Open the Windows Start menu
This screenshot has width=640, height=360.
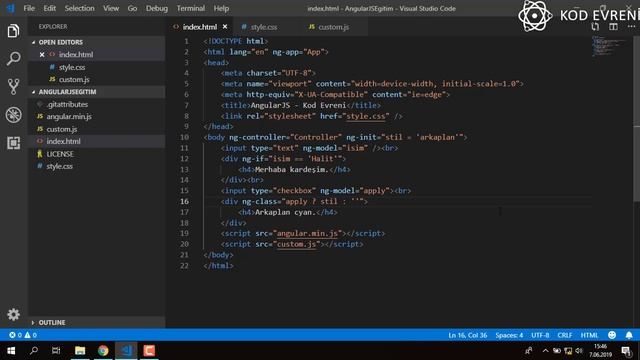[11, 351]
